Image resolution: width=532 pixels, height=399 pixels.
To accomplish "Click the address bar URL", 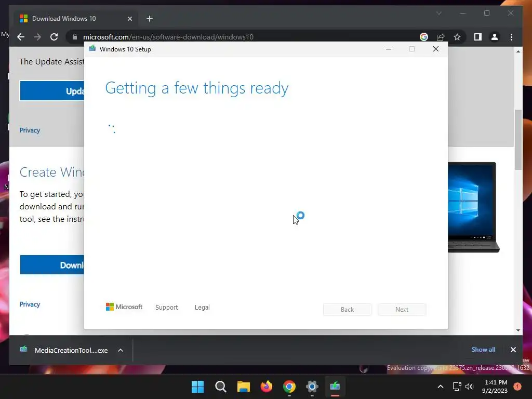I will pyautogui.click(x=168, y=37).
